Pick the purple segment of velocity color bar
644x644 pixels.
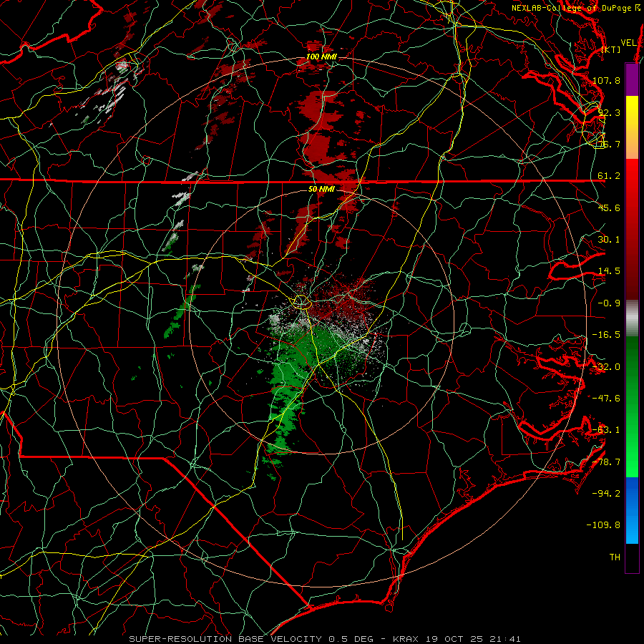[632, 79]
